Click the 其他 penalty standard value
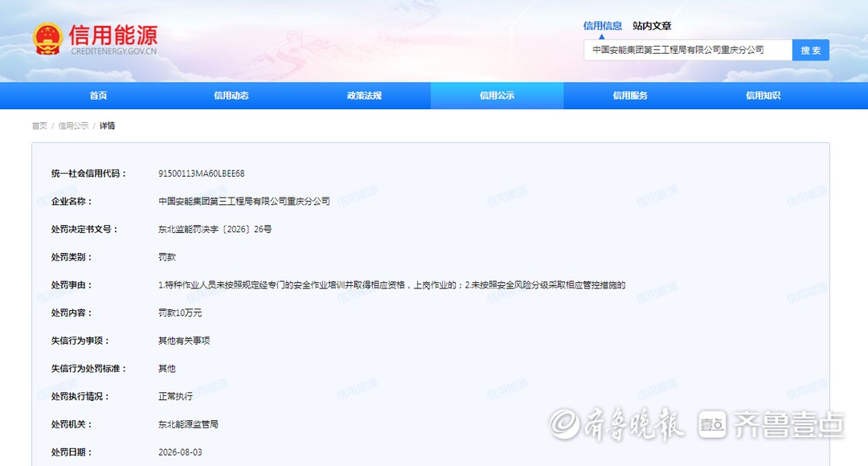Viewport: 868px width, 466px height. point(167,369)
